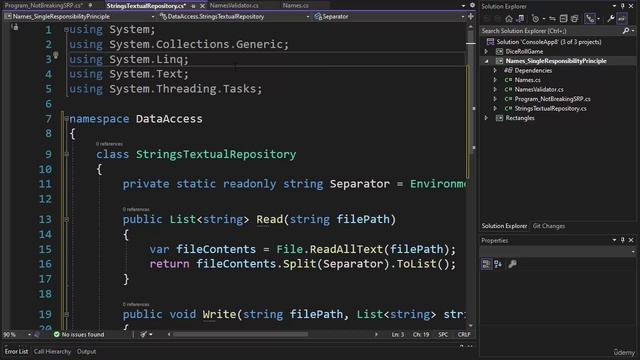Switch views icon in Solution Explorer toolbar
Image resolution: width=640 pixels, height=360 pixels.
[x=520, y=19]
